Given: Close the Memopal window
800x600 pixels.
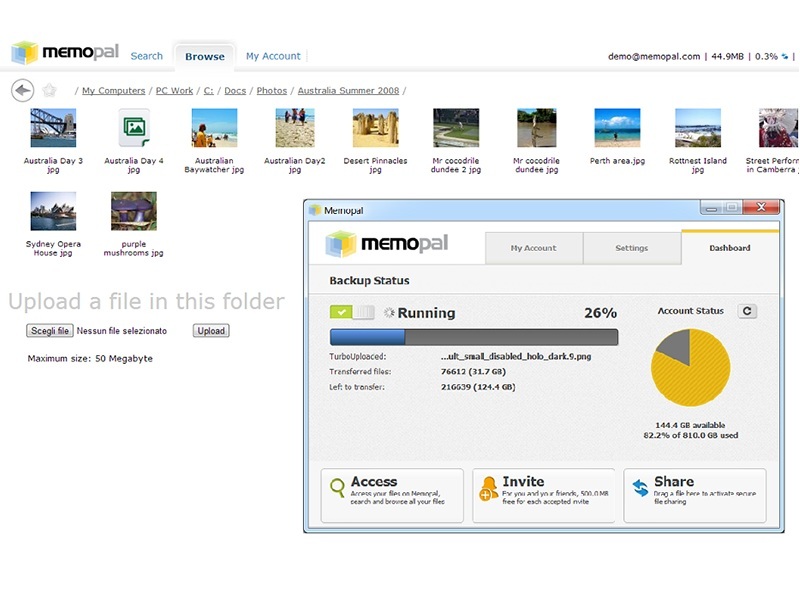Looking at the screenshot, I should coord(761,207).
